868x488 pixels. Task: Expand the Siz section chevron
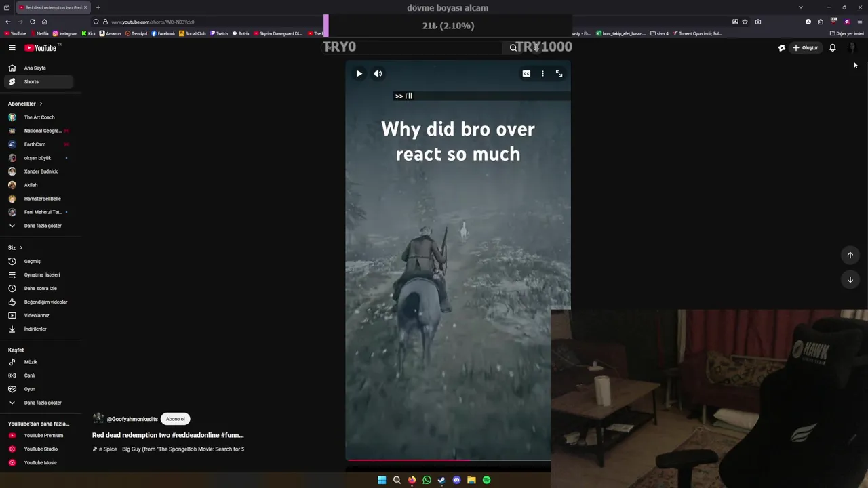click(x=21, y=248)
